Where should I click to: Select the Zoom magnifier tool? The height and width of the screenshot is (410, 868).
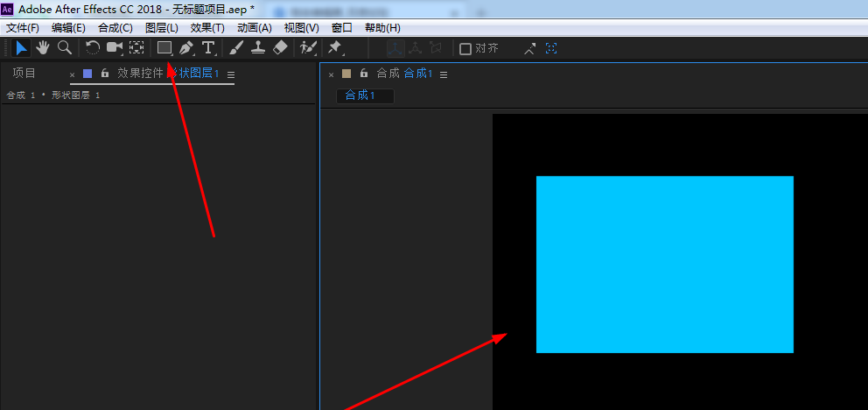pyautogui.click(x=64, y=48)
